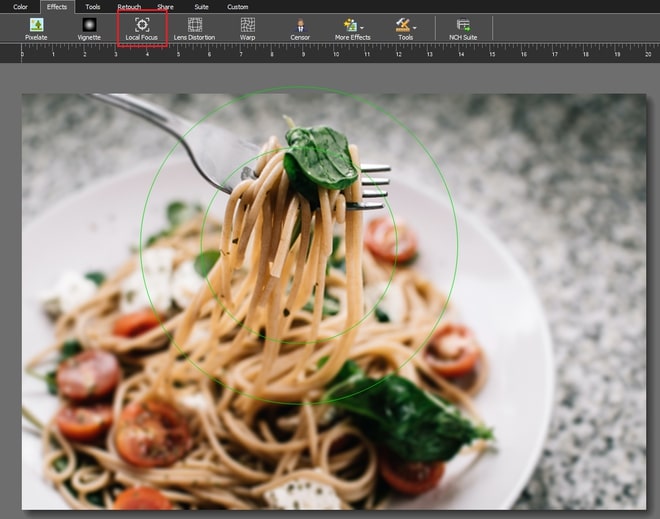
Task: Click the pasta photo on canvas
Action: [334, 301]
